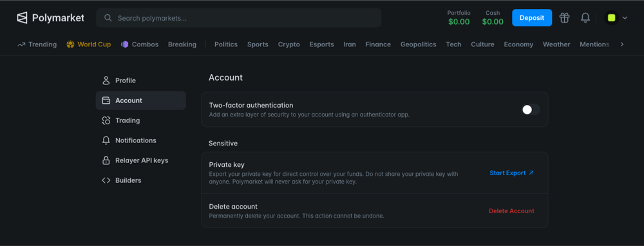644x246 pixels.
Task: Open the Iran category
Action: click(x=350, y=44)
